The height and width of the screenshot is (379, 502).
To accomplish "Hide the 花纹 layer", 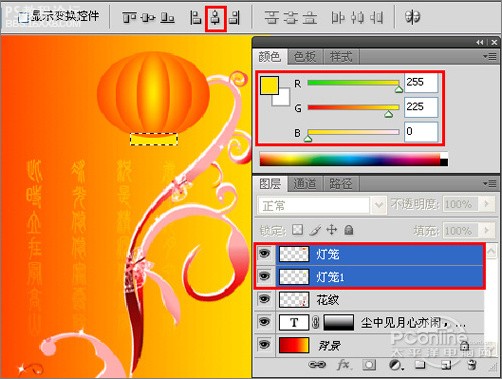I will [x=265, y=299].
